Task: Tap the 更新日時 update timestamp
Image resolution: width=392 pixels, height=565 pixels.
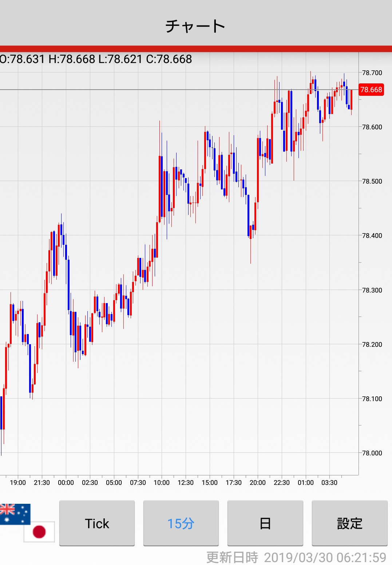Action: pos(296,557)
